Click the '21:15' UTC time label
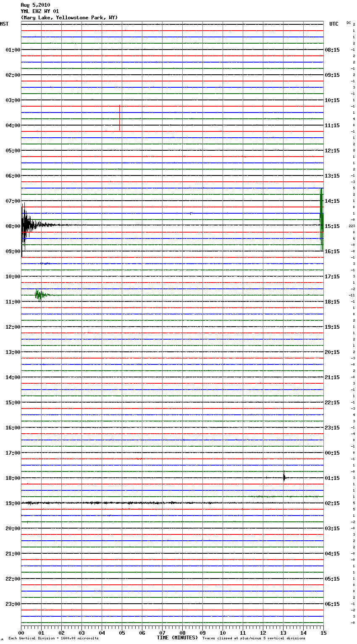This screenshot has height=644, width=357. point(332,377)
